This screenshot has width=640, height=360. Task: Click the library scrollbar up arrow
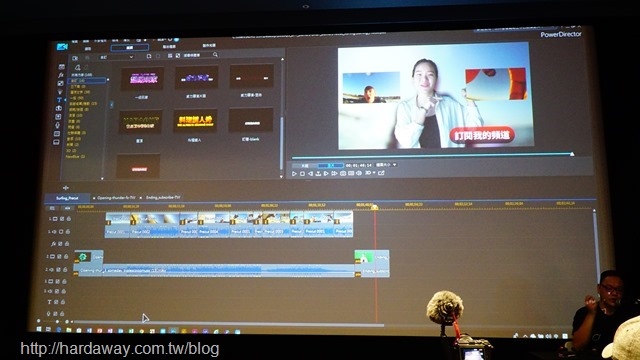[282, 60]
